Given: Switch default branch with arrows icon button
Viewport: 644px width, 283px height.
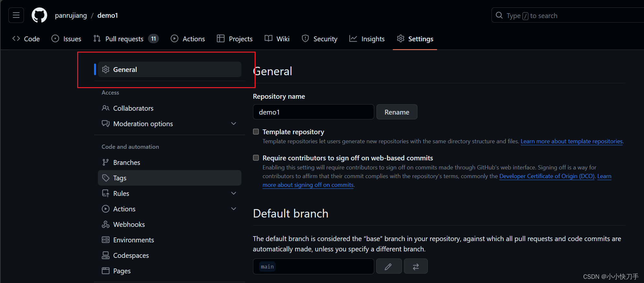Looking at the screenshot, I should pos(416,266).
